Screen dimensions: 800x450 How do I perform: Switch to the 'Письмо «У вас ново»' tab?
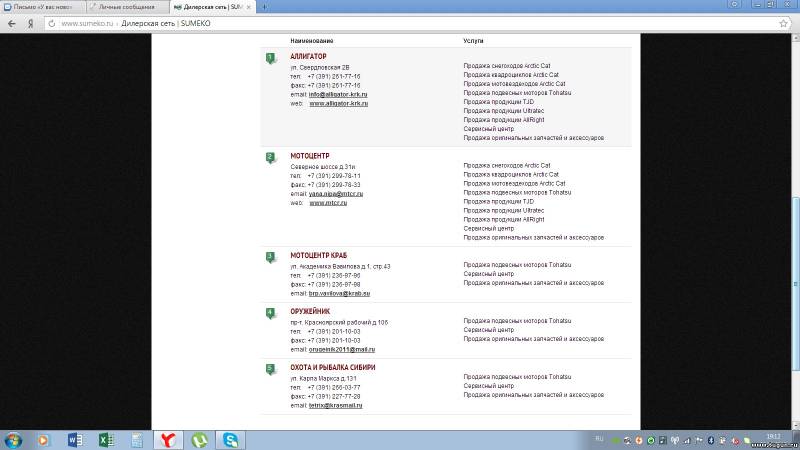click(42, 7)
